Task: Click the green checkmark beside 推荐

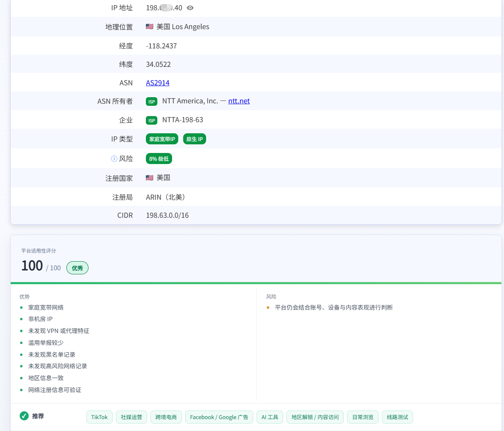Action: coord(24,416)
